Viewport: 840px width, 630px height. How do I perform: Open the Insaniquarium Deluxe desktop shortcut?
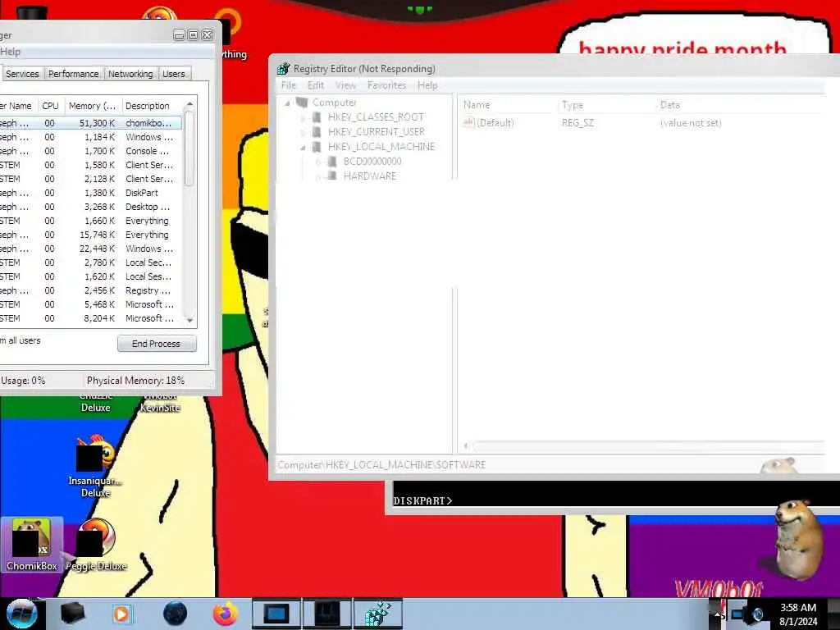[x=95, y=466]
